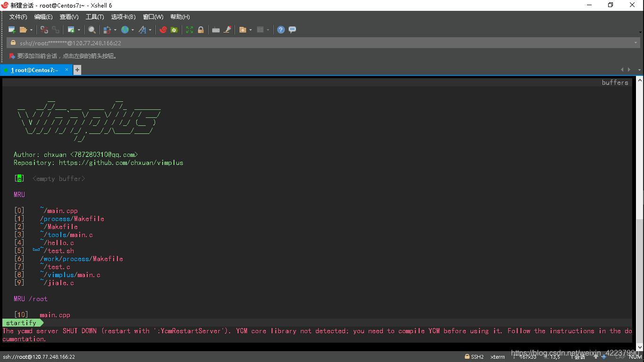Screen dimensions: 644x362
Task: Close the root@Centos7:~ tab
Action: pyautogui.click(x=66, y=70)
